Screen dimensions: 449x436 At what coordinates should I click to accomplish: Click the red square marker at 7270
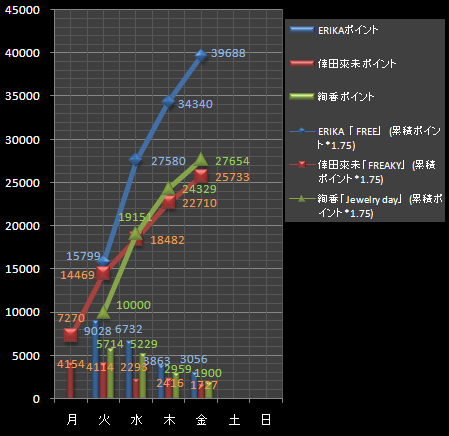pos(71,335)
